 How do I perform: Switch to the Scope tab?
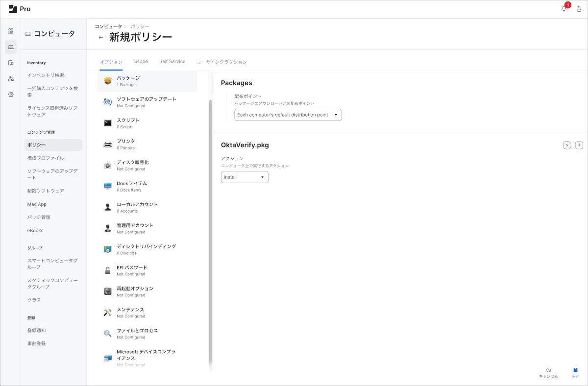[x=141, y=62]
